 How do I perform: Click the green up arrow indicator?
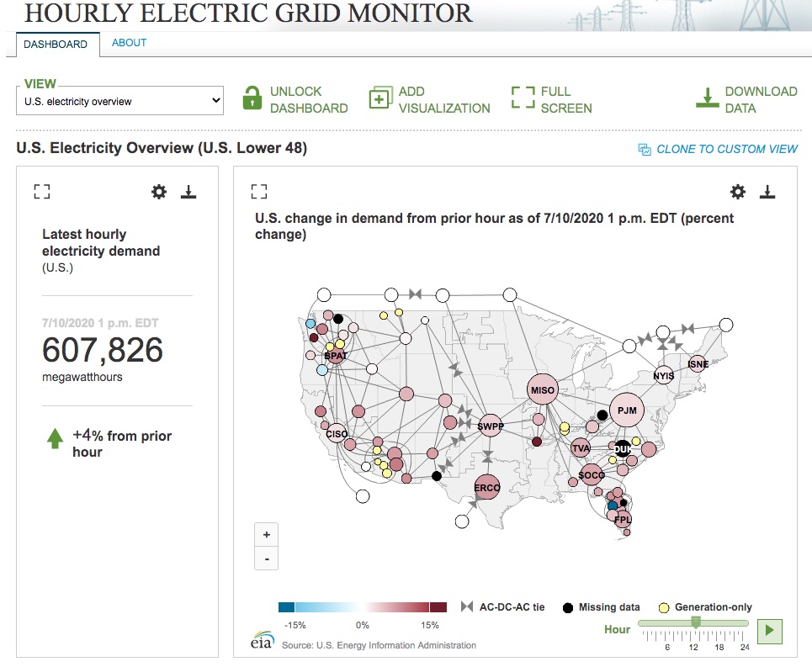pyautogui.click(x=55, y=438)
